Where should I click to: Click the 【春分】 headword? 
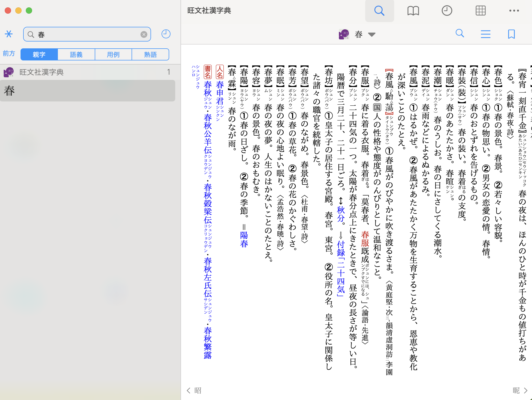point(353,76)
